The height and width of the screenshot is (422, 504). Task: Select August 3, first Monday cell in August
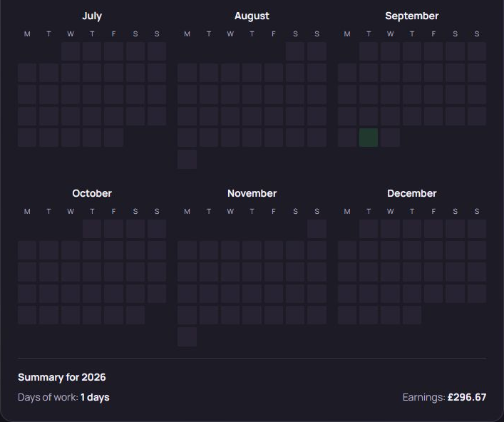click(x=187, y=73)
